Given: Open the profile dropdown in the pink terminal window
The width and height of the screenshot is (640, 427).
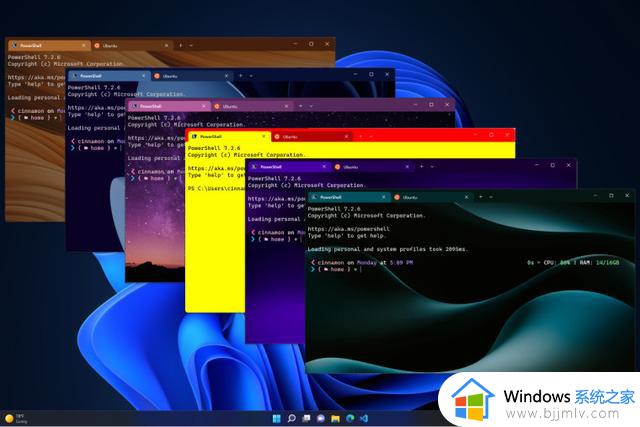Looking at the screenshot, I should coord(311,106).
